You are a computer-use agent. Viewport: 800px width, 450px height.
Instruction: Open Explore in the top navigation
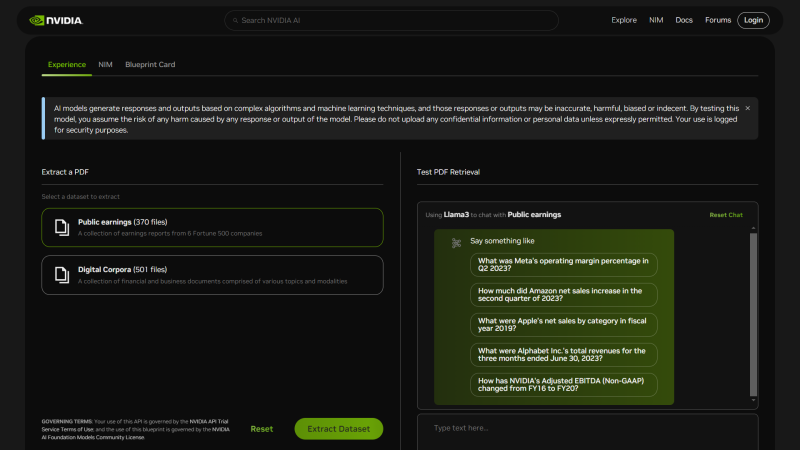(624, 20)
